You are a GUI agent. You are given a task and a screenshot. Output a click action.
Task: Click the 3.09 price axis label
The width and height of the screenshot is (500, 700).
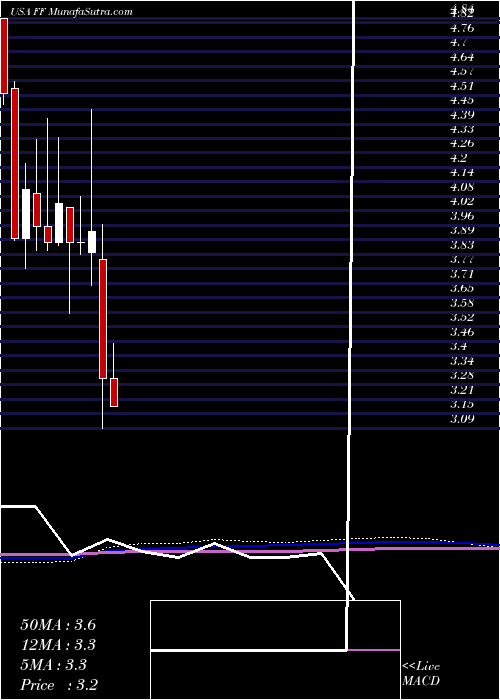click(462, 419)
